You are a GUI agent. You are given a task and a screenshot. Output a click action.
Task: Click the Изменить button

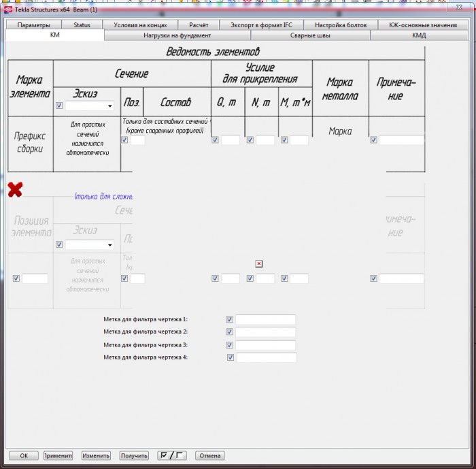(x=96, y=455)
